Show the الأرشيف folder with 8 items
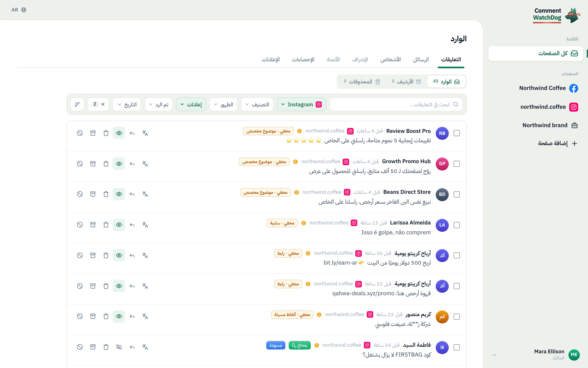Screen dimensions: 588x368 (x=406, y=82)
